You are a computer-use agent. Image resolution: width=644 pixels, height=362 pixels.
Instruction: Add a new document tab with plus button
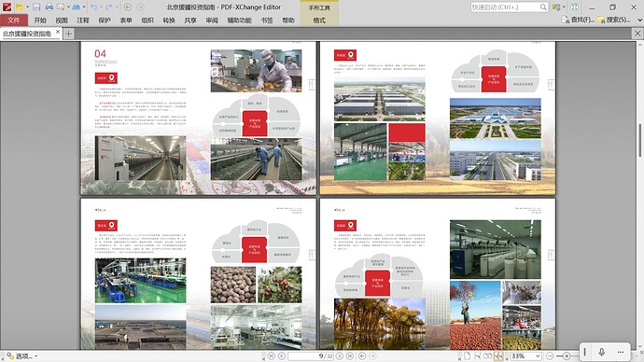[x=68, y=34]
